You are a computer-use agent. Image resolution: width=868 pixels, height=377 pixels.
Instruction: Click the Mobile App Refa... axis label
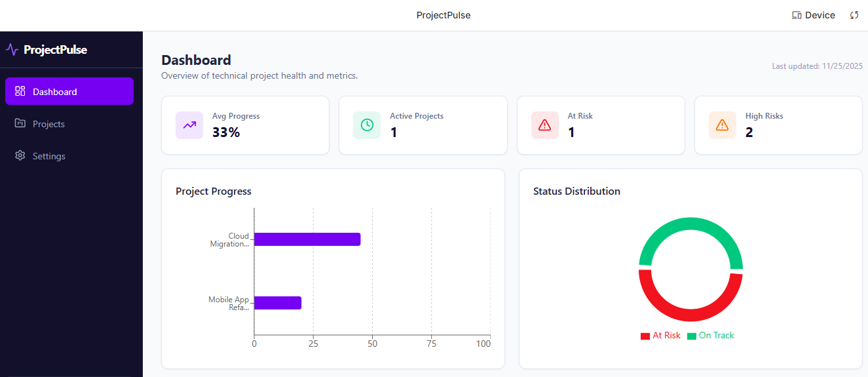[229, 304]
